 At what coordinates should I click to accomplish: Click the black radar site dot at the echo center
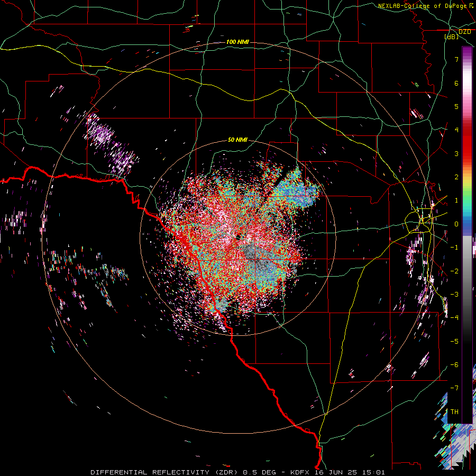[x=239, y=237]
